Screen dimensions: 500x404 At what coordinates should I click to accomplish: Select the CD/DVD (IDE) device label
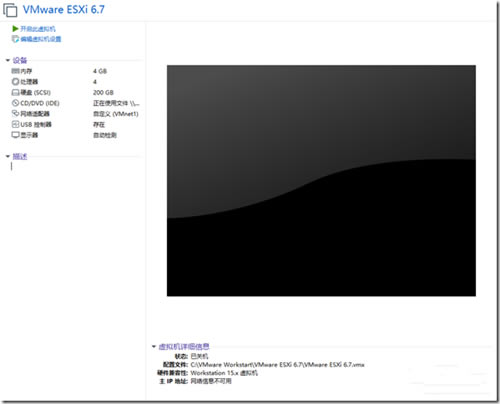(x=40, y=103)
